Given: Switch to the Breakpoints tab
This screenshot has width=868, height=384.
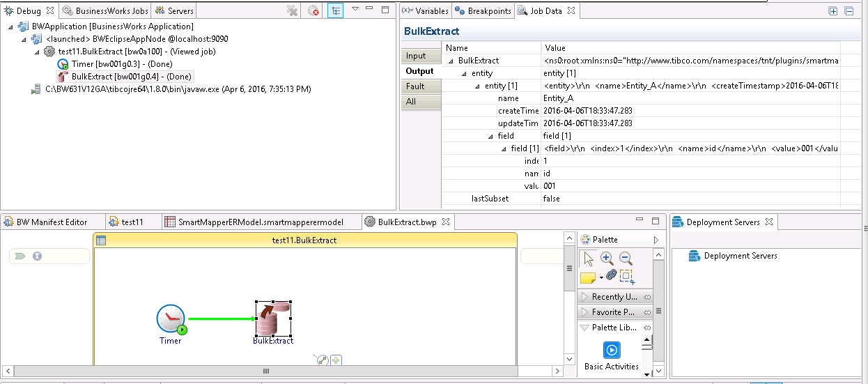Looking at the screenshot, I should coord(483,11).
